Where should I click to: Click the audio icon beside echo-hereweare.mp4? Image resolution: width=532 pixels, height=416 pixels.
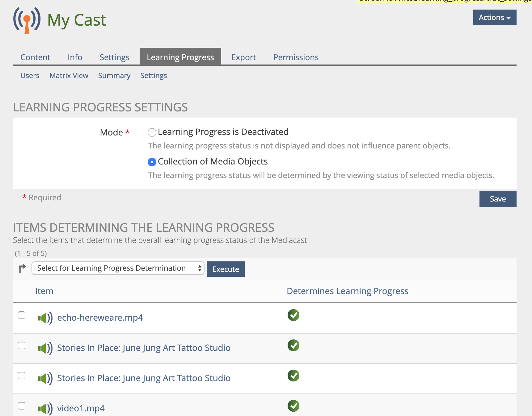tap(45, 318)
